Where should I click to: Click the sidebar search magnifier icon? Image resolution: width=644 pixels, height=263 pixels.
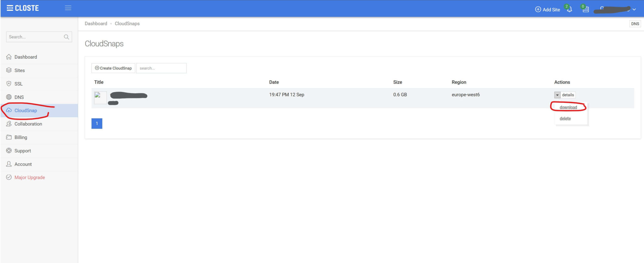[66, 37]
